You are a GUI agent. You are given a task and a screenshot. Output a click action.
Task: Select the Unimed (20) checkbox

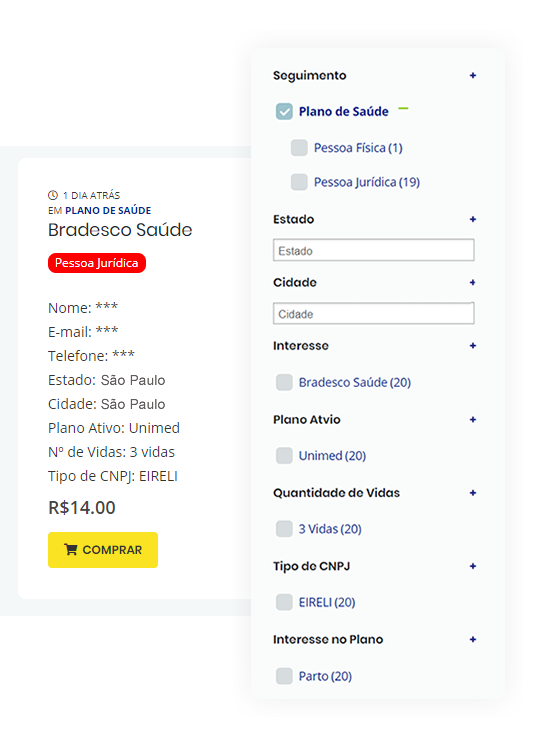point(284,455)
